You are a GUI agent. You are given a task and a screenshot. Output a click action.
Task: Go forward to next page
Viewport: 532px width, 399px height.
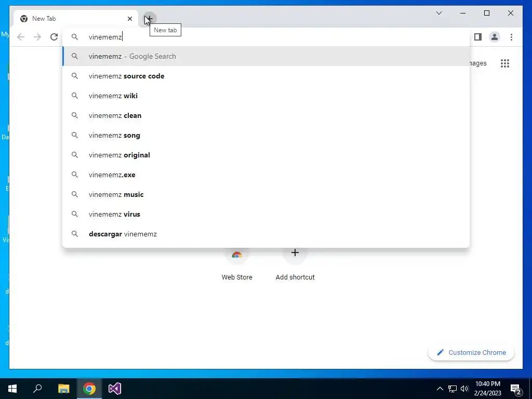[x=37, y=37]
